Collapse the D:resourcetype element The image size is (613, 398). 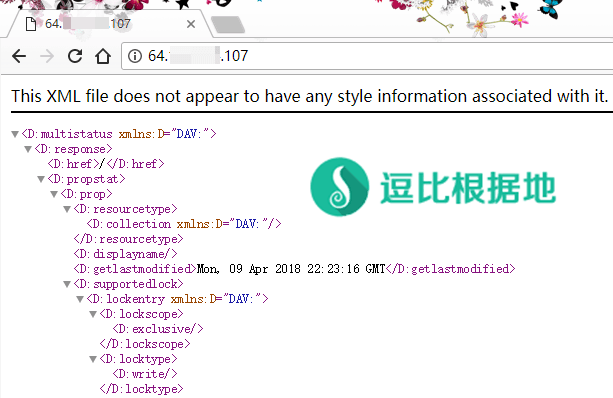(67, 209)
